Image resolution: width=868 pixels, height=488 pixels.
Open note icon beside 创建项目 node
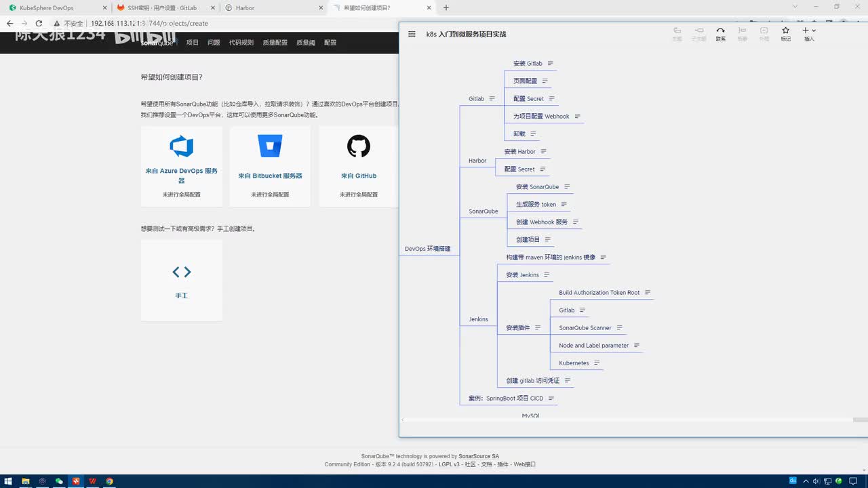click(x=548, y=239)
